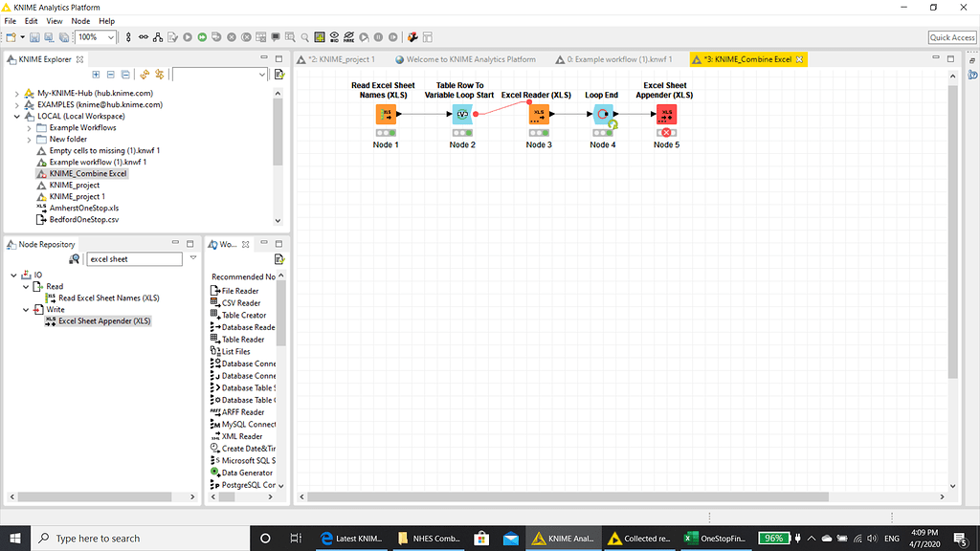Click the Save All workflows icon
The height and width of the screenshot is (551, 980).
[64, 37]
